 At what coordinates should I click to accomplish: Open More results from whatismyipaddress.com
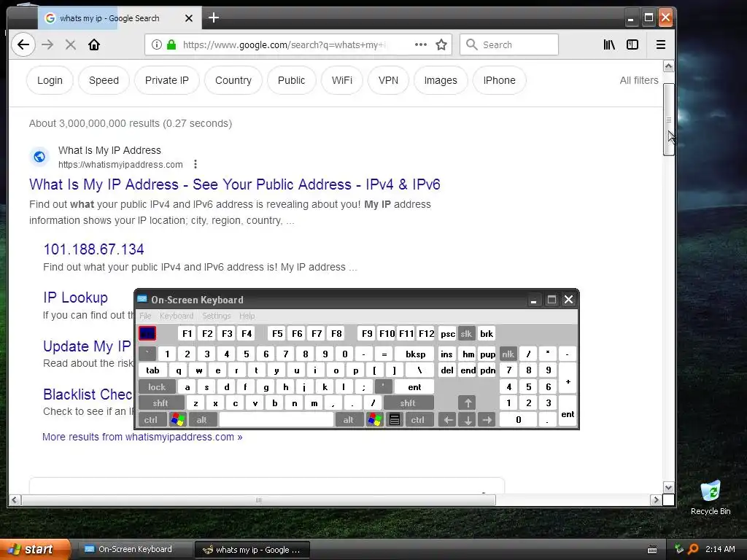(142, 437)
